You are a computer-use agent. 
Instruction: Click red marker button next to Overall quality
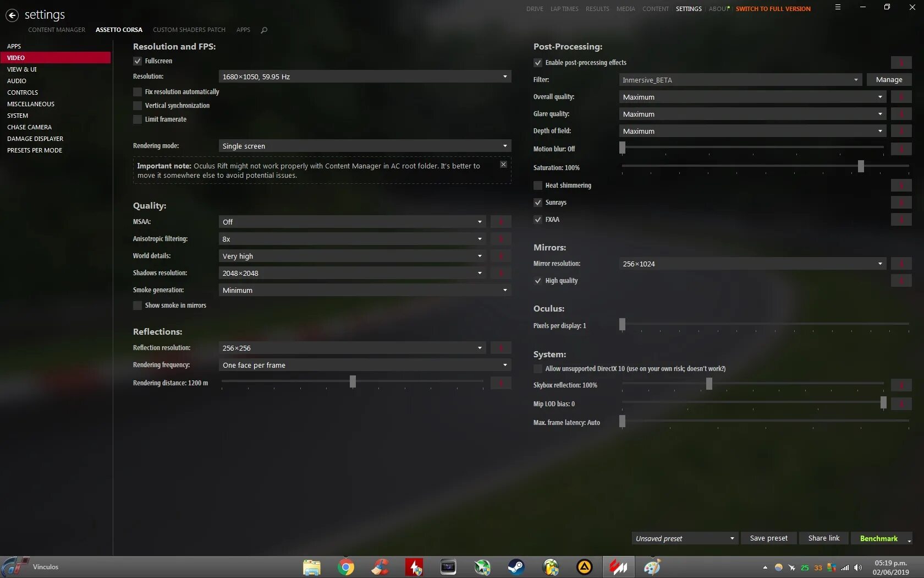(901, 97)
